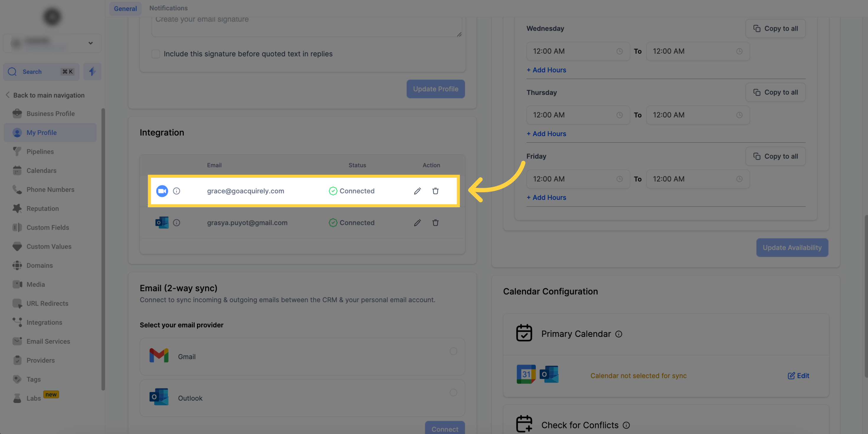The width and height of the screenshot is (868, 434).
Task: Click the Update Profile button
Action: 436,89
